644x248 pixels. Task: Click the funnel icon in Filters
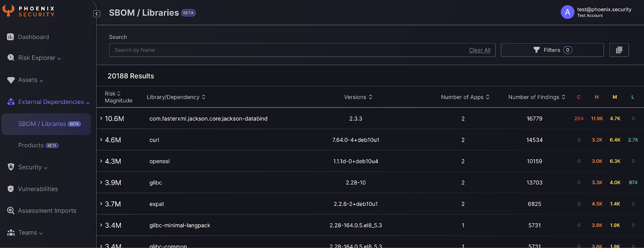pyautogui.click(x=537, y=50)
